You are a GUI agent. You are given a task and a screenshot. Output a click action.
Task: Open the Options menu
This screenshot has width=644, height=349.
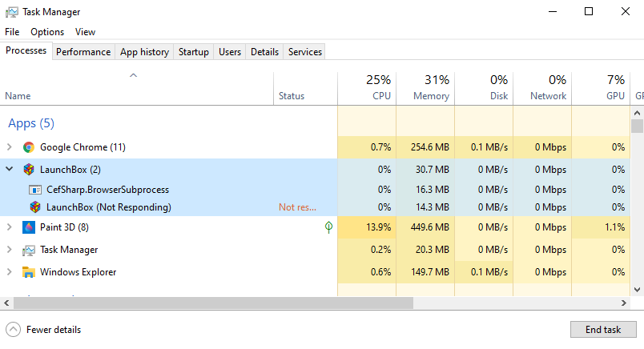tap(47, 31)
